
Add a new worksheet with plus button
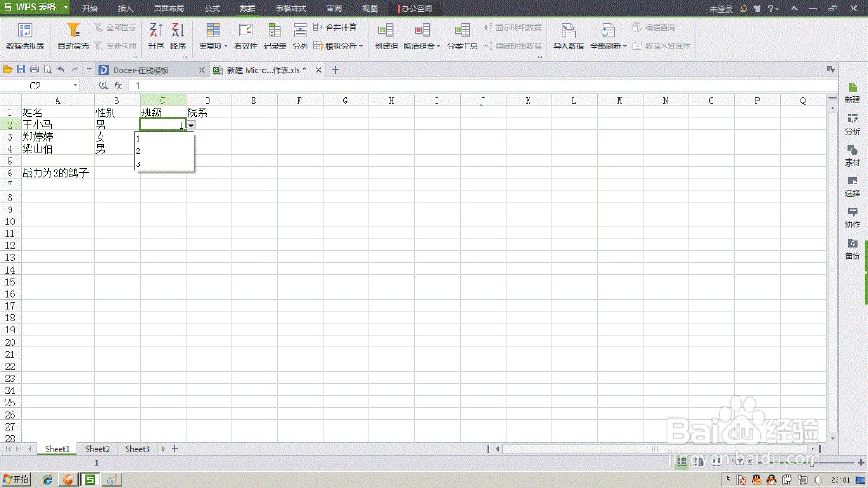174,449
